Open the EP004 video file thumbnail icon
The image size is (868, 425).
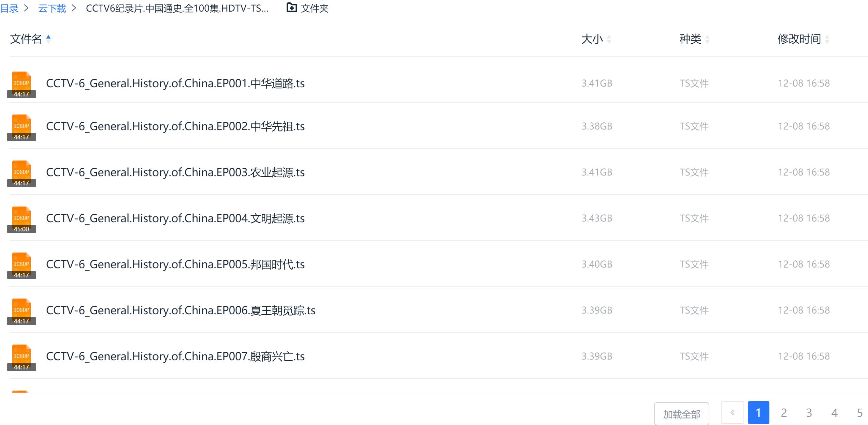pyautogui.click(x=21, y=219)
